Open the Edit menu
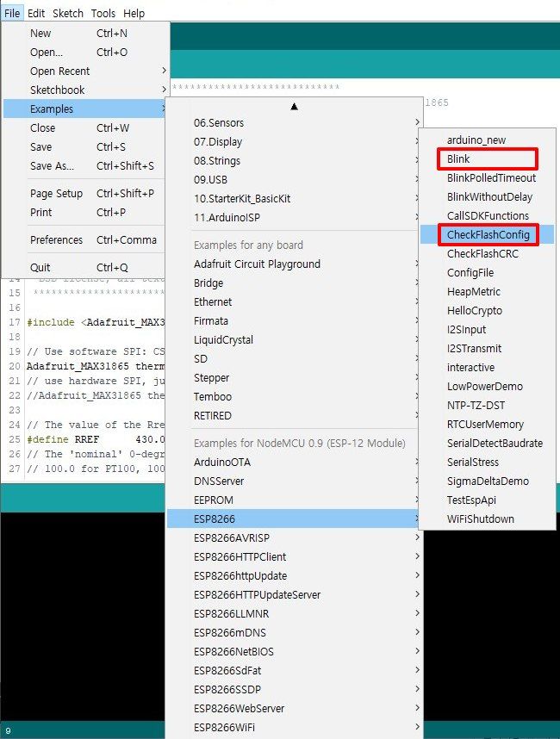Viewport: 560px width, 739px height. 36,13
